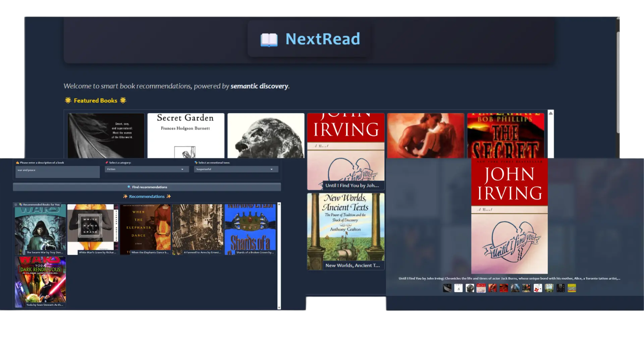Click the Select a category label
644x362 pixels.
(120, 163)
